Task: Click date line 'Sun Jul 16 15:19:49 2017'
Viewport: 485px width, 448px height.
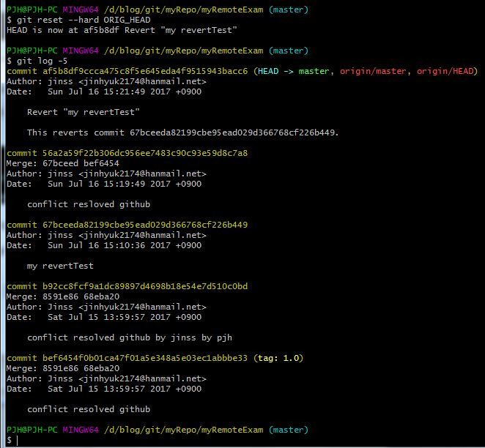Action: (104, 184)
